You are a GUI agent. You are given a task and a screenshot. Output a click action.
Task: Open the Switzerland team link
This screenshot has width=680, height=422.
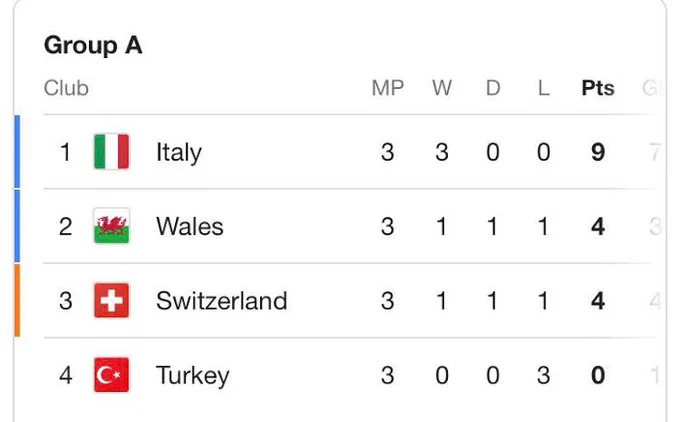click(222, 301)
